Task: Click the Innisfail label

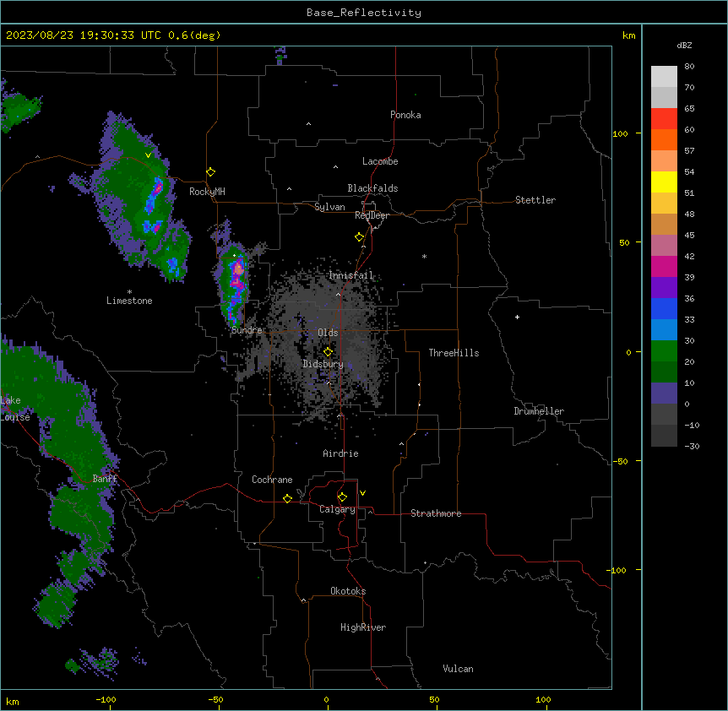Action: 350,275
